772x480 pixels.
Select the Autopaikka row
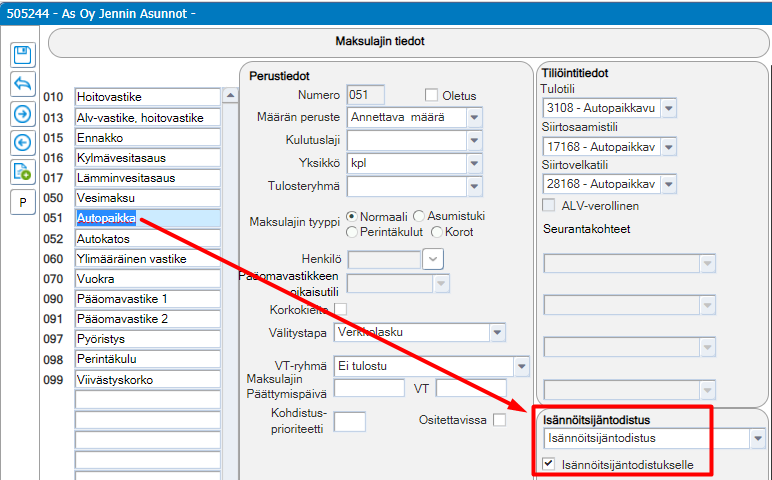[x=147, y=218]
